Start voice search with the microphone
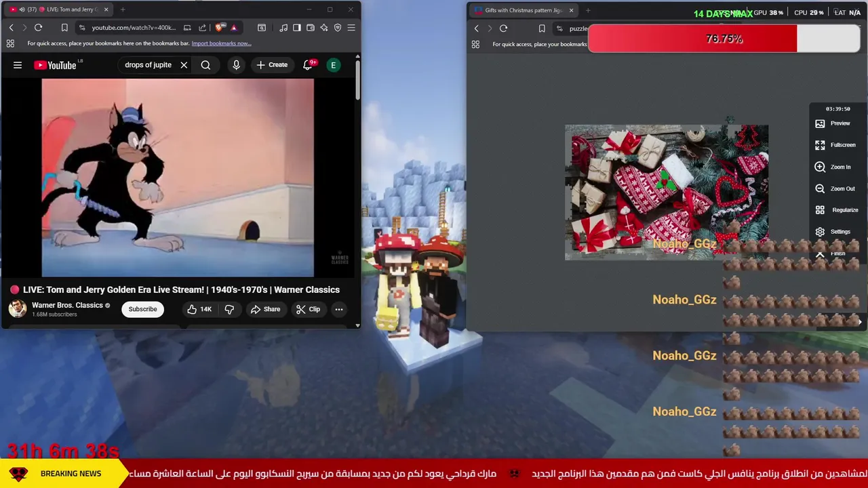 point(236,65)
